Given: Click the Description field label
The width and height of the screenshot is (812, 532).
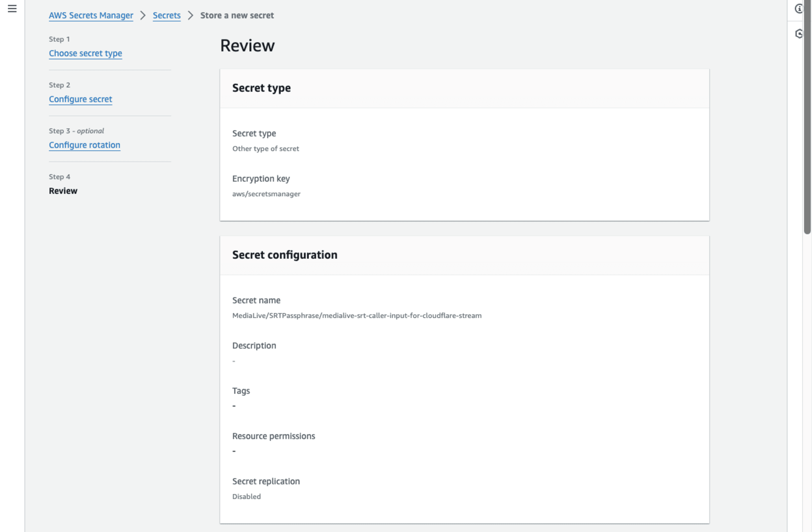Looking at the screenshot, I should [x=254, y=346].
